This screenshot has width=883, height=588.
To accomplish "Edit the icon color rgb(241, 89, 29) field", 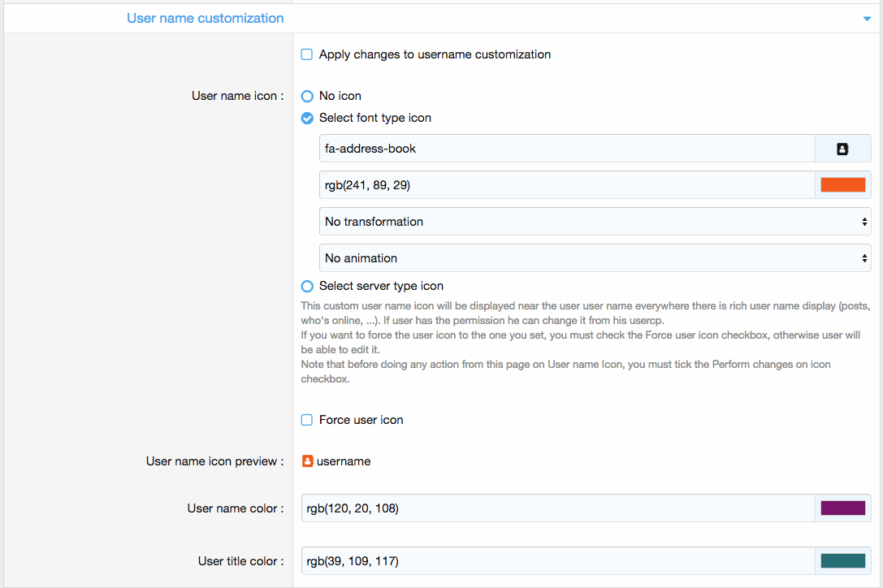I will (566, 185).
